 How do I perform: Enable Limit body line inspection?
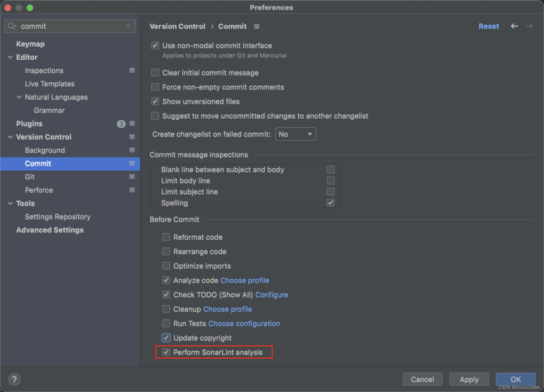(331, 180)
